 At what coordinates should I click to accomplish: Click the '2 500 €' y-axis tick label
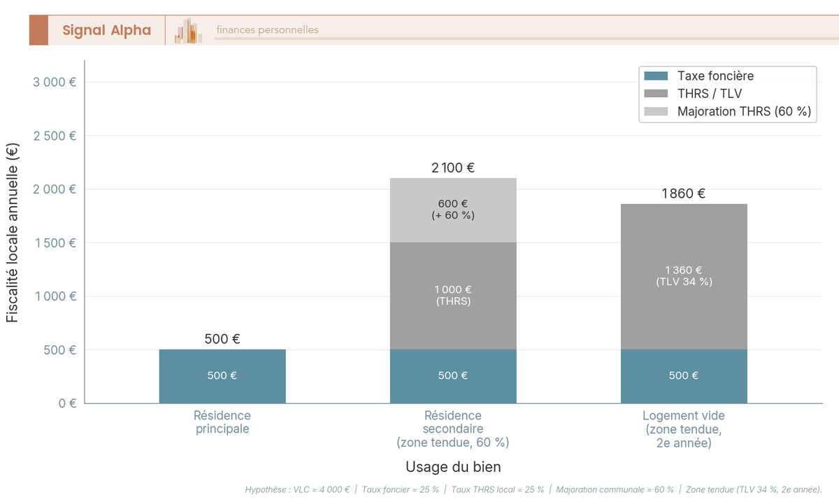(x=55, y=136)
